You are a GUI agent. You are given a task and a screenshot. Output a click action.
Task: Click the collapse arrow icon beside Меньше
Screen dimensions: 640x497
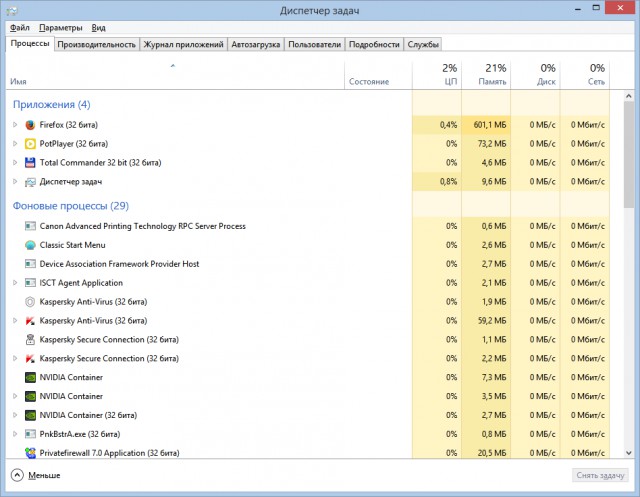(x=17, y=475)
